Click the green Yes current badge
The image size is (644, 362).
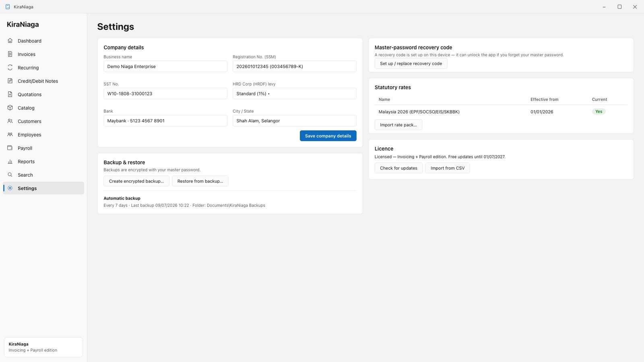pos(599,111)
